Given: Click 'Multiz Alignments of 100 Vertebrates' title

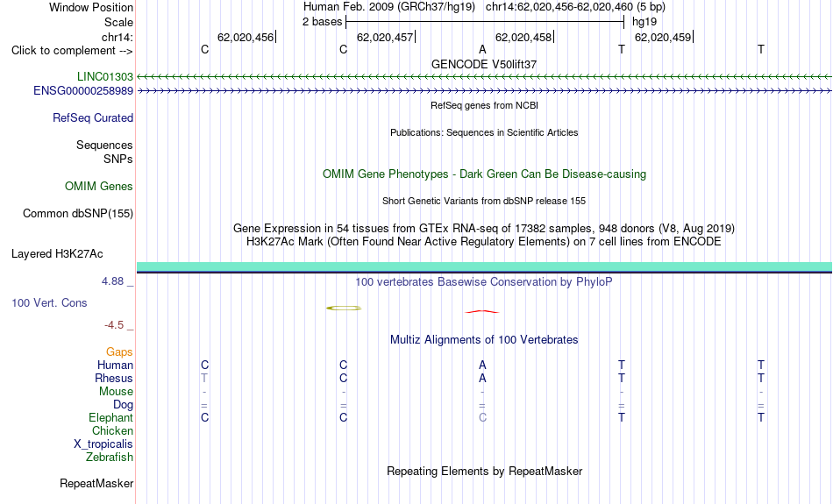Looking at the screenshot, I should (484, 340).
